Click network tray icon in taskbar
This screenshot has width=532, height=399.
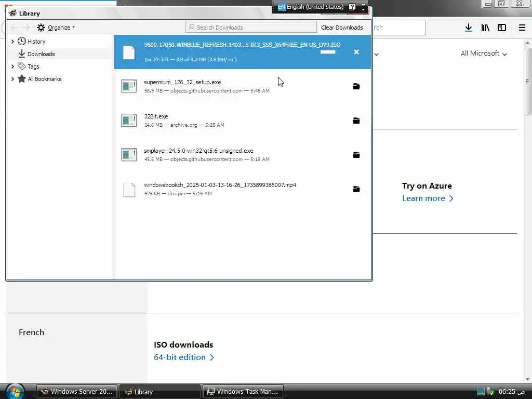[481, 392]
